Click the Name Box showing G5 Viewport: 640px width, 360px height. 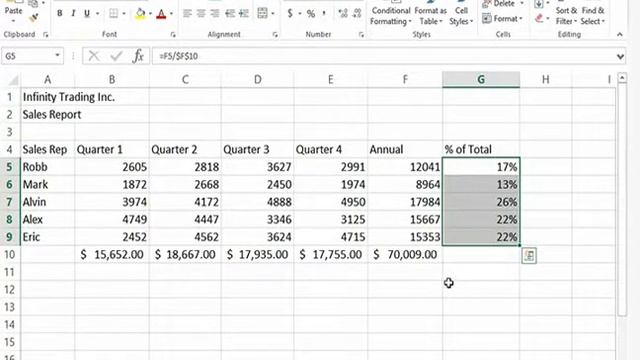tap(27, 56)
